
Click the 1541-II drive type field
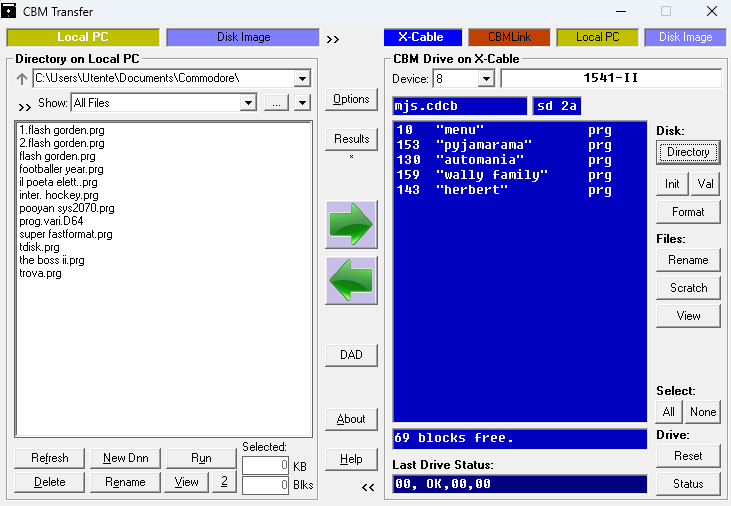(x=611, y=78)
